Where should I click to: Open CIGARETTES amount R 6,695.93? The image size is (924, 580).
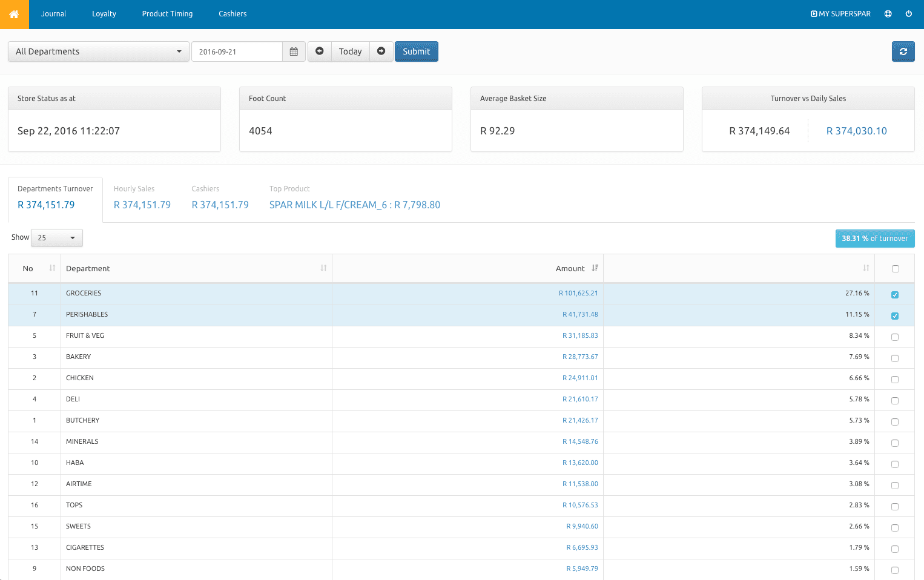click(x=582, y=547)
